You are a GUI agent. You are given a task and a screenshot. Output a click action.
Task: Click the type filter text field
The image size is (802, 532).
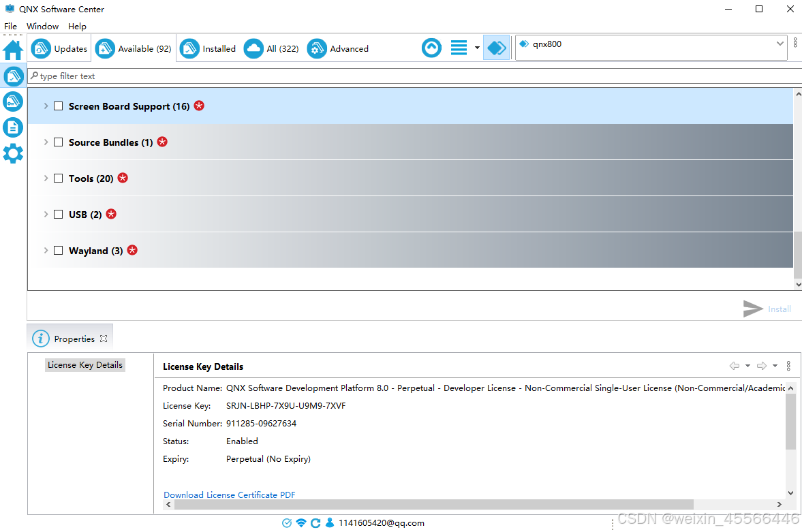(x=414, y=76)
